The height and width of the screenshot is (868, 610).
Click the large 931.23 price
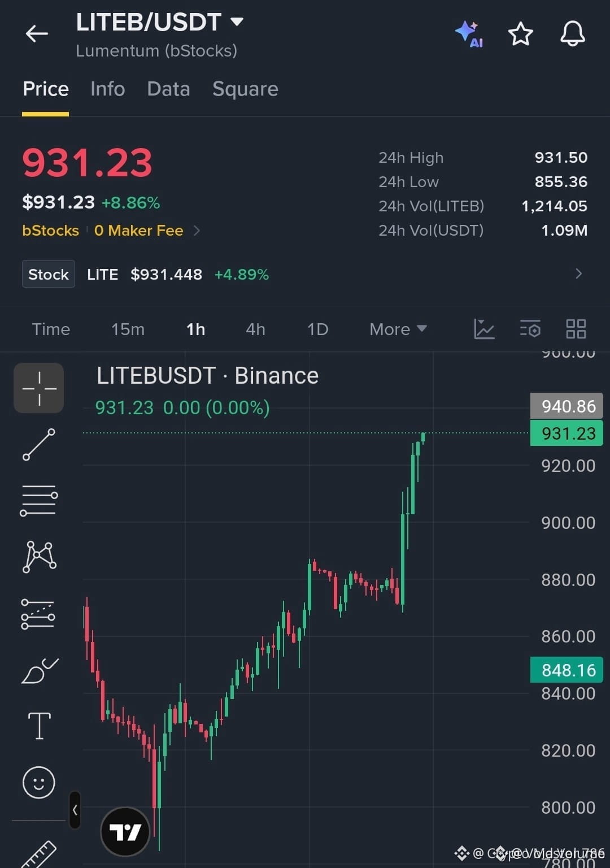87,163
